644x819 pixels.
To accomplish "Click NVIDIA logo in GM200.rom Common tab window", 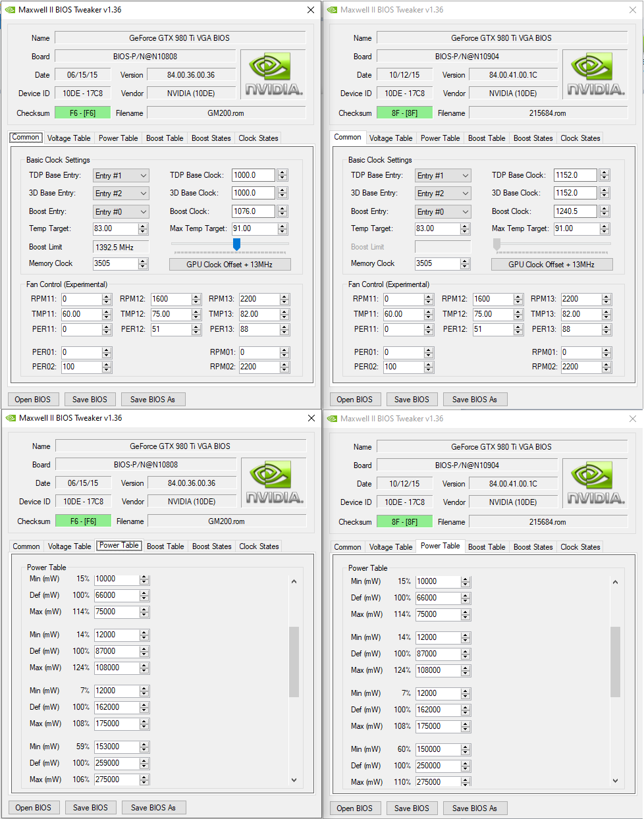I will click(x=273, y=74).
